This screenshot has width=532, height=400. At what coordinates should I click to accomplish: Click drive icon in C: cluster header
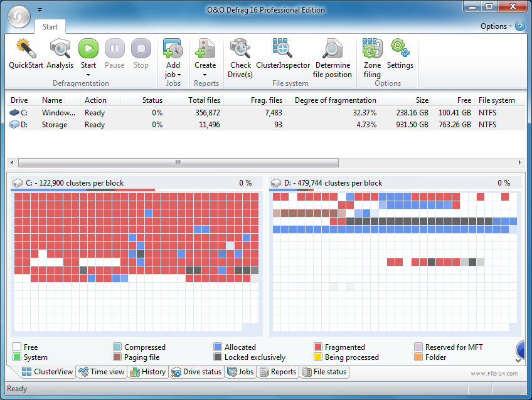18,183
